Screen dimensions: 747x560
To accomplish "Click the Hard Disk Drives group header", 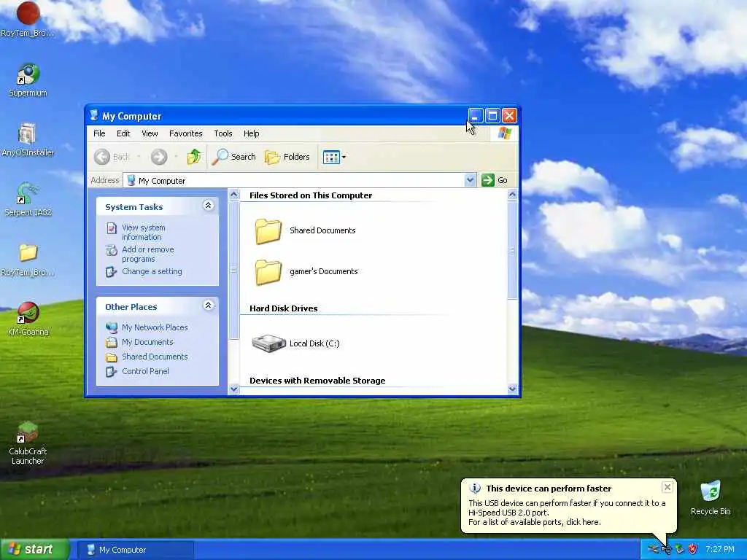I will (284, 308).
